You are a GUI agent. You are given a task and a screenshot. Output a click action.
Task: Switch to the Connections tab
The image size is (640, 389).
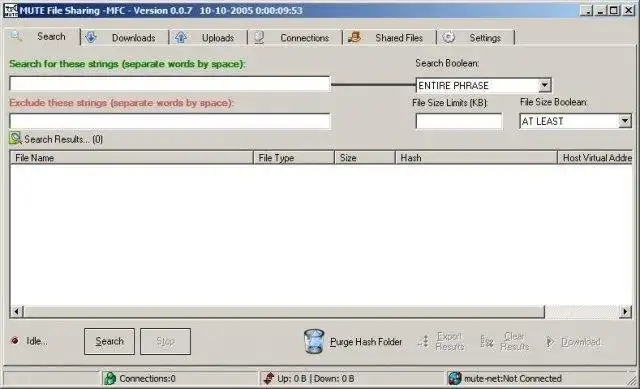(x=295, y=38)
